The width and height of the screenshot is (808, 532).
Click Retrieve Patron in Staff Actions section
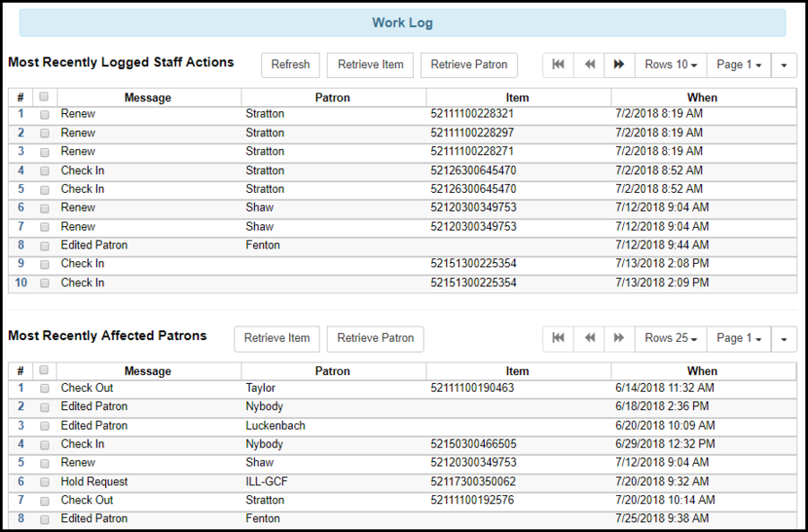[469, 65]
